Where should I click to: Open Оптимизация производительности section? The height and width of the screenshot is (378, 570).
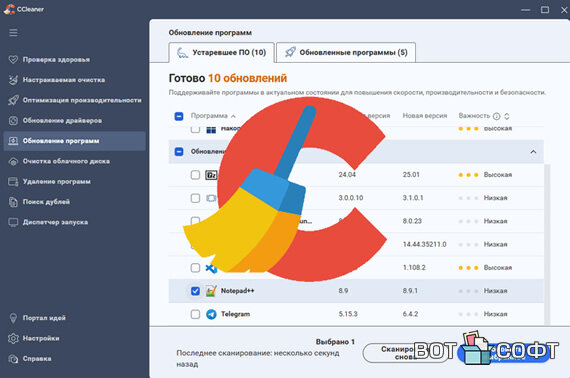click(82, 100)
